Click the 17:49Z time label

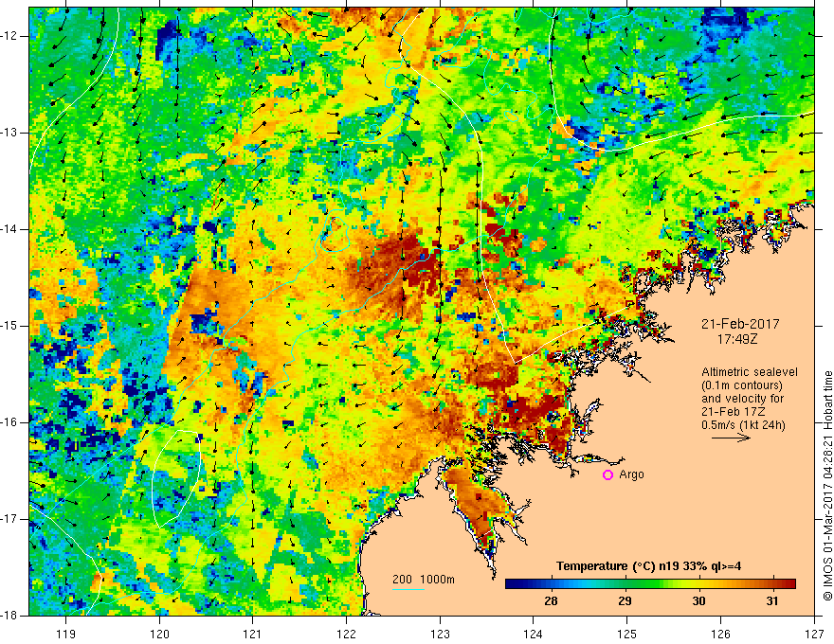[x=736, y=338]
